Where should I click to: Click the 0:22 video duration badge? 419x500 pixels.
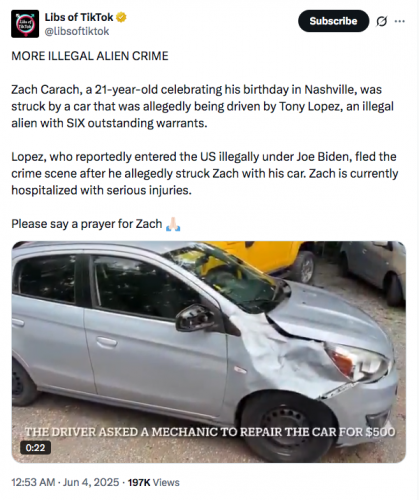point(35,447)
